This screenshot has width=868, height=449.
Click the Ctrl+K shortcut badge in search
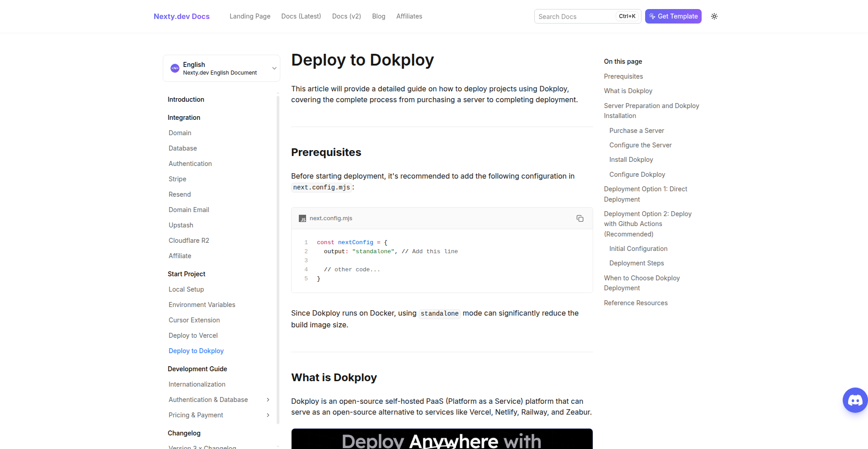pos(627,16)
